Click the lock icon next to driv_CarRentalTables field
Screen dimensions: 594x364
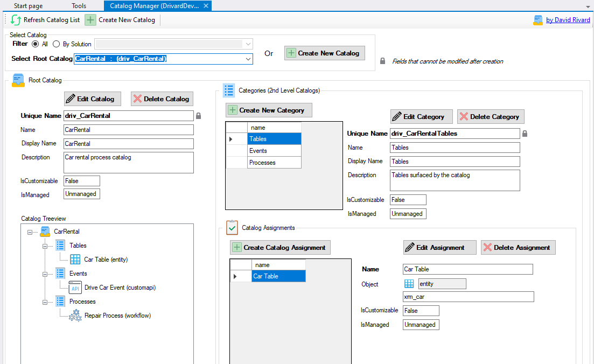click(525, 134)
